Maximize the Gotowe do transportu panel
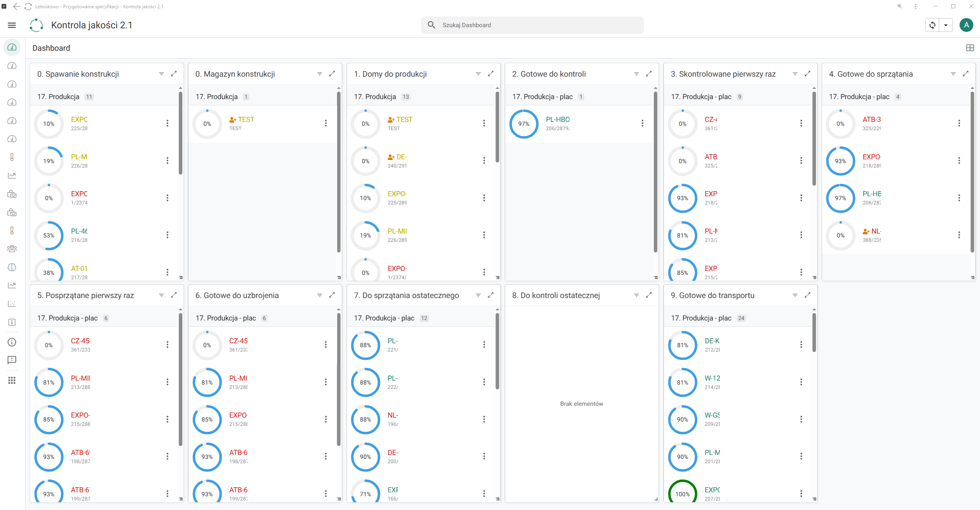 pyautogui.click(x=807, y=295)
